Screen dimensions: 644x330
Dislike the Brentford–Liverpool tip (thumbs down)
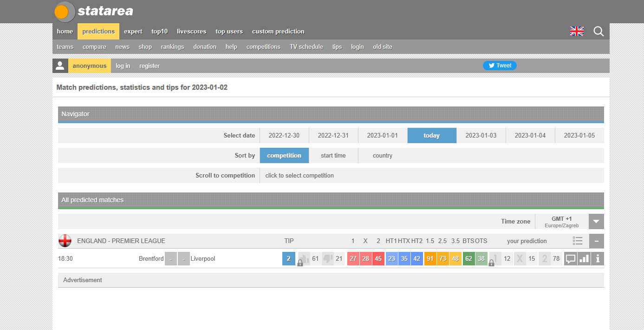tap(328, 258)
